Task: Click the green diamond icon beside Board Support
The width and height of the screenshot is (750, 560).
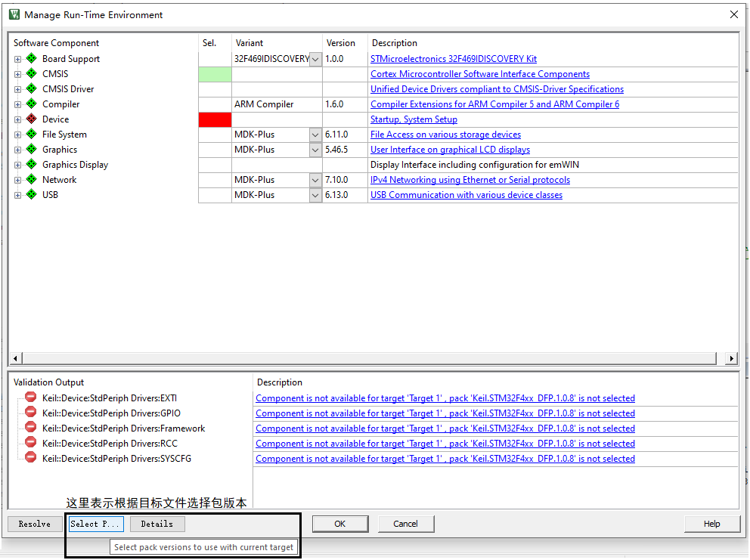Action: pos(31,58)
